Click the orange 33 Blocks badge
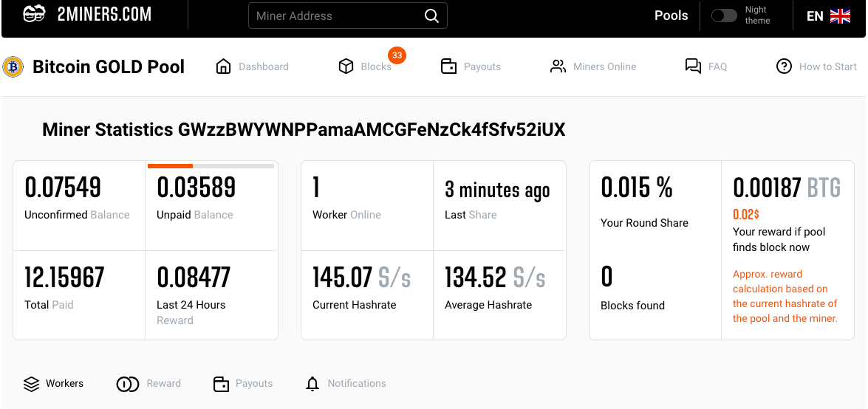Screen dimensions: 868x409 coord(397,55)
